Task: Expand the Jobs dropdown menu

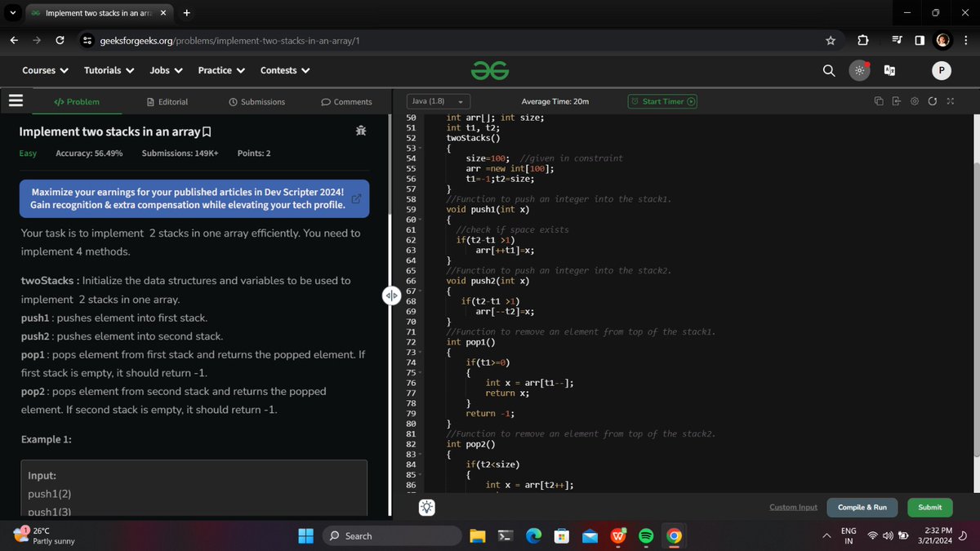Action: (x=166, y=70)
